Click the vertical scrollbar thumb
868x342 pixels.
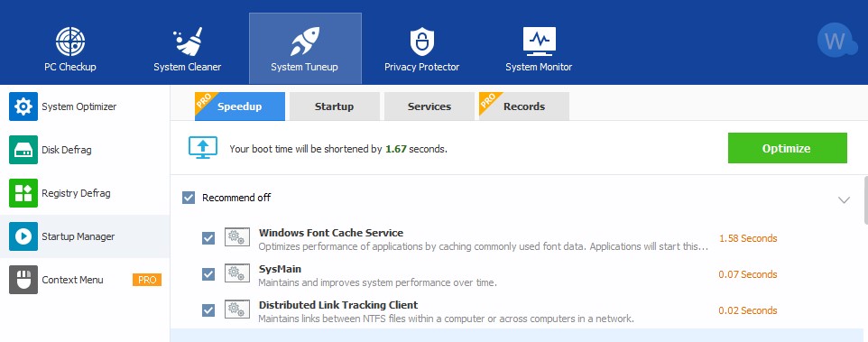click(x=865, y=199)
